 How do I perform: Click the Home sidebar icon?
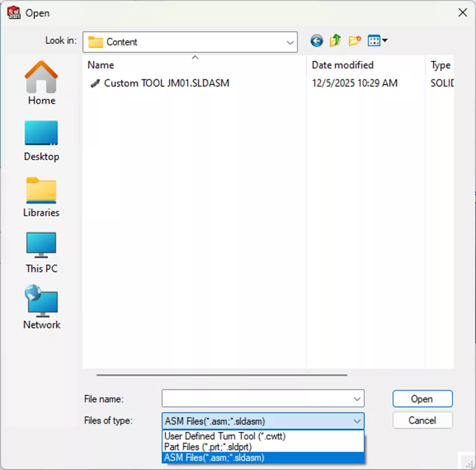pyautogui.click(x=41, y=79)
